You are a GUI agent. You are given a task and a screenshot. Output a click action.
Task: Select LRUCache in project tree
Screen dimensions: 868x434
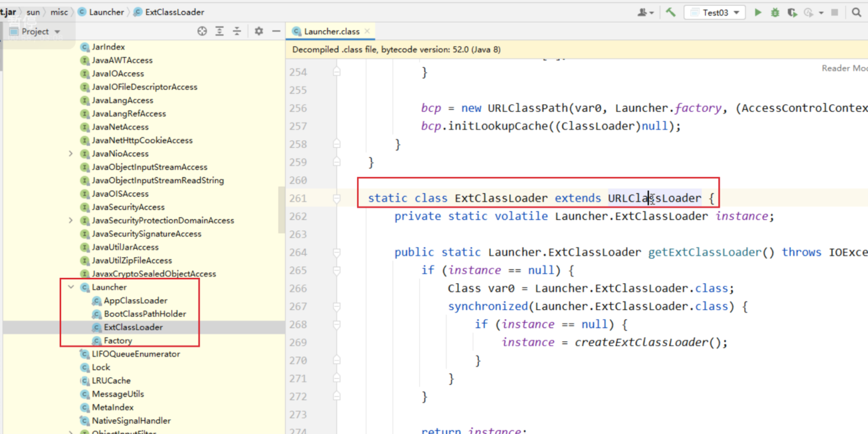pos(111,380)
